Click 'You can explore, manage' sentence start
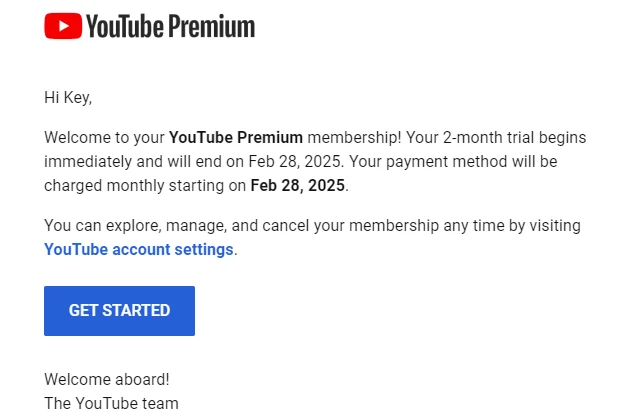The image size is (621, 417). [x=135, y=226]
